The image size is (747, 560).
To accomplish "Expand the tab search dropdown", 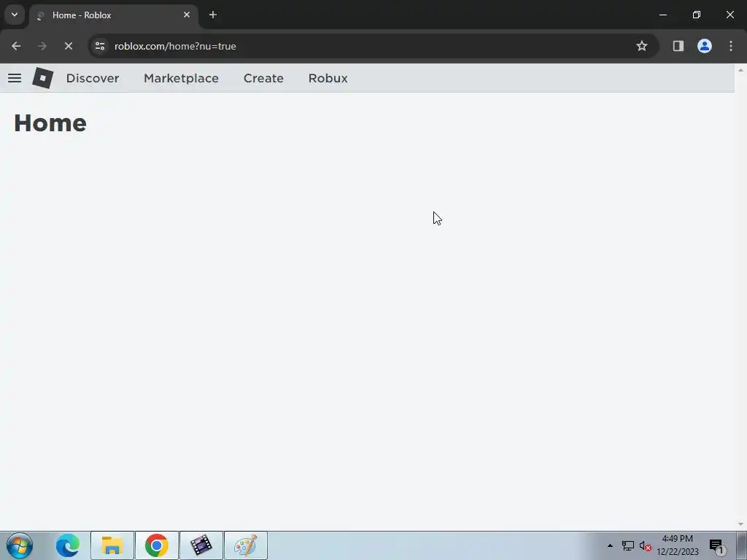I will coord(15,15).
